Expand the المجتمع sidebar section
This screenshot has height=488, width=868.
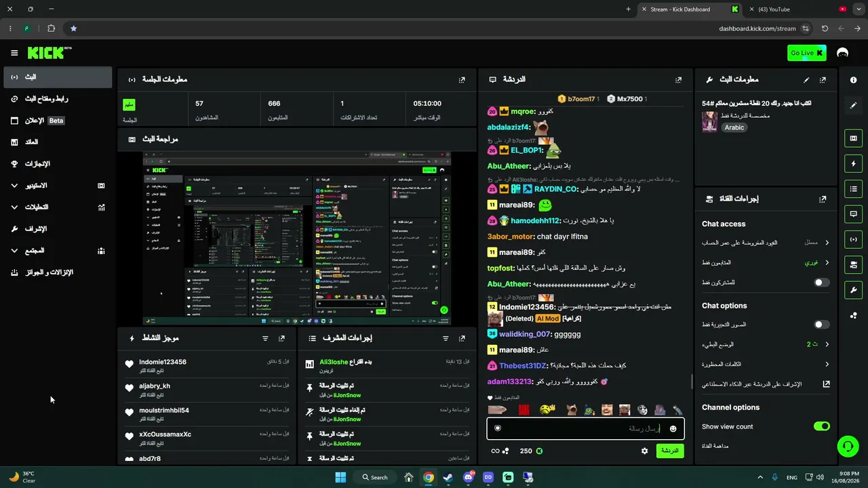[x=58, y=250]
